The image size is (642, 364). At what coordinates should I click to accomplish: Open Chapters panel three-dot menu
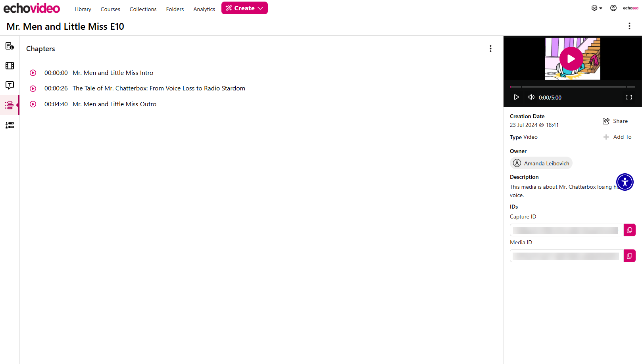click(x=490, y=49)
